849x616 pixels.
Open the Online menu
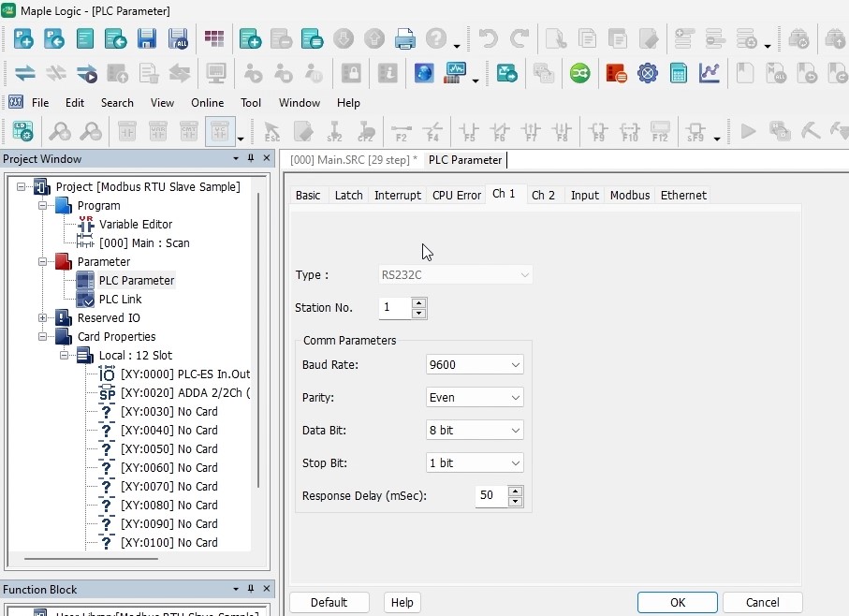[x=208, y=103]
